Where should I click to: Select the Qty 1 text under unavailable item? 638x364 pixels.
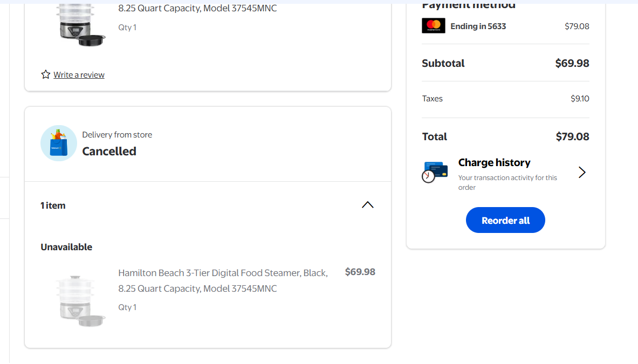[x=127, y=307]
